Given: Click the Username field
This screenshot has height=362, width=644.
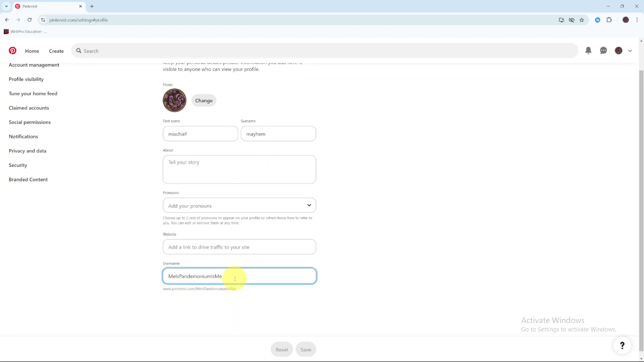Looking at the screenshot, I should (239, 276).
